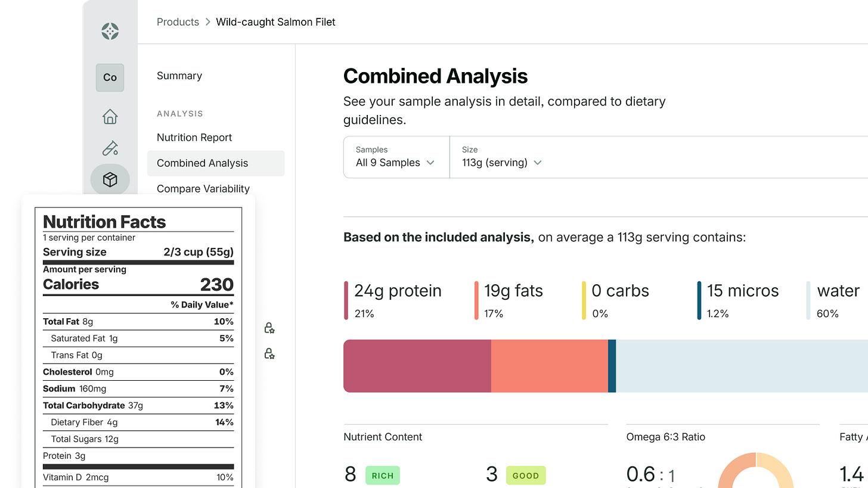Image resolution: width=868 pixels, height=488 pixels.
Task: Click the app logo icon at top of sidebar
Action: (110, 32)
